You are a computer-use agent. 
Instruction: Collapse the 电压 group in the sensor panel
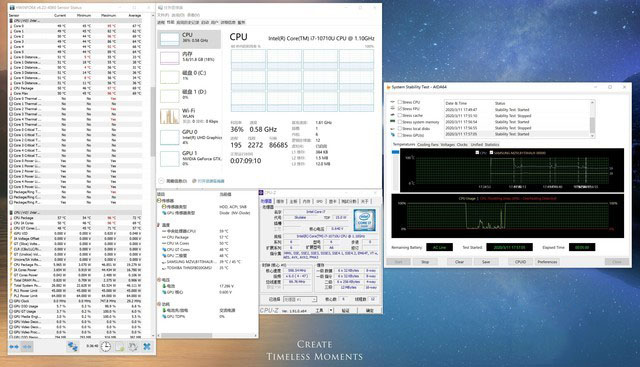coord(158,280)
